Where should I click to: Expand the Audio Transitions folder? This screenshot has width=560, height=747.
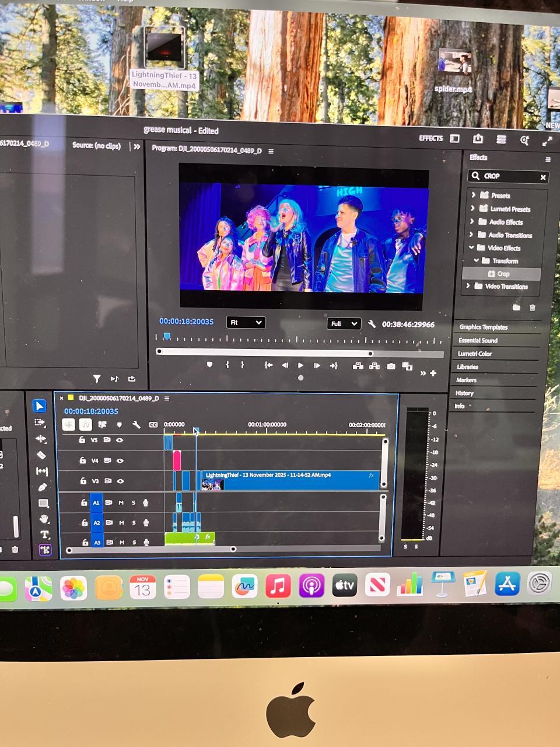point(471,235)
